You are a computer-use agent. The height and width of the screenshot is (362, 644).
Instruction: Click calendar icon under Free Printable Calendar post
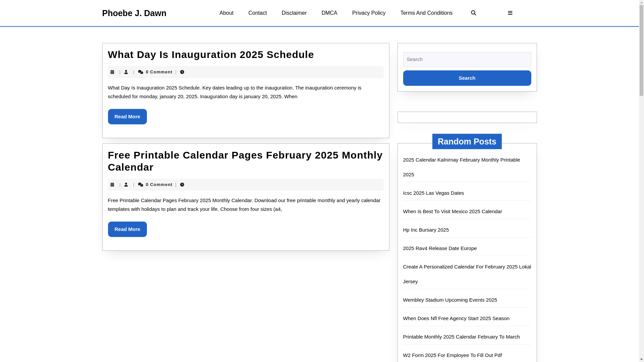point(112,185)
